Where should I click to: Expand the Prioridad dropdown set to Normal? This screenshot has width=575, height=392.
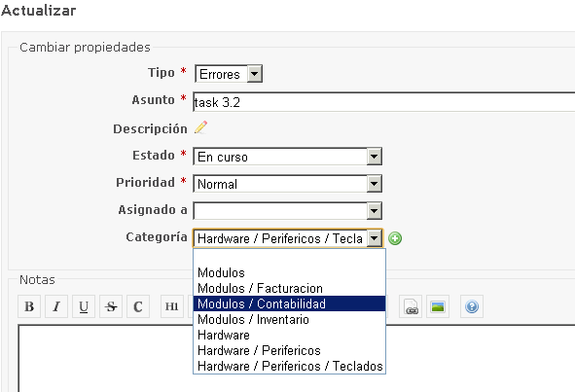288,184
